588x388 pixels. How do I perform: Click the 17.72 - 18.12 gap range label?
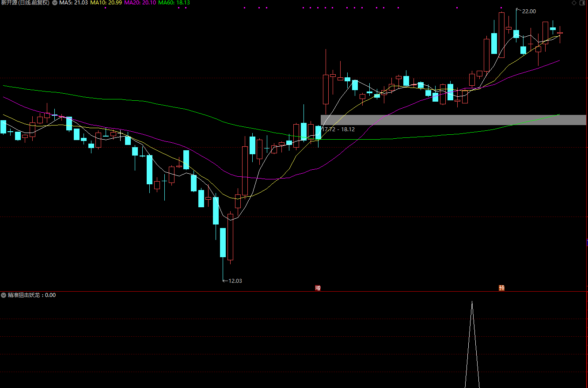pos(338,129)
